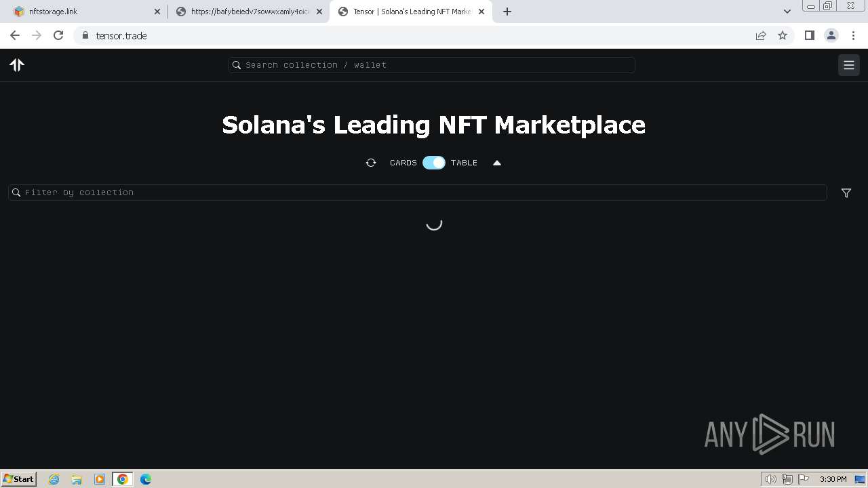The height and width of the screenshot is (488, 868).
Task: Reload the current page
Action: pyautogui.click(x=58, y=35)
